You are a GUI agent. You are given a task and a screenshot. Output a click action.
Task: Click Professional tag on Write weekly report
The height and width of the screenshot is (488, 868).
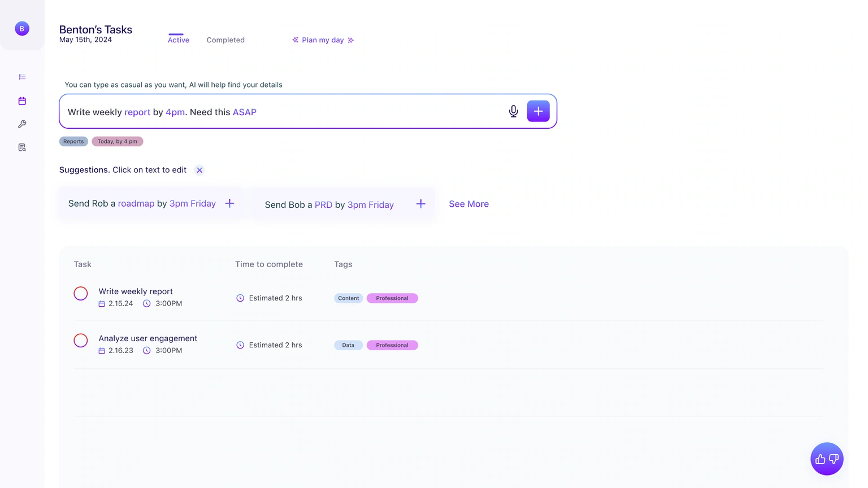pos(392,298)
